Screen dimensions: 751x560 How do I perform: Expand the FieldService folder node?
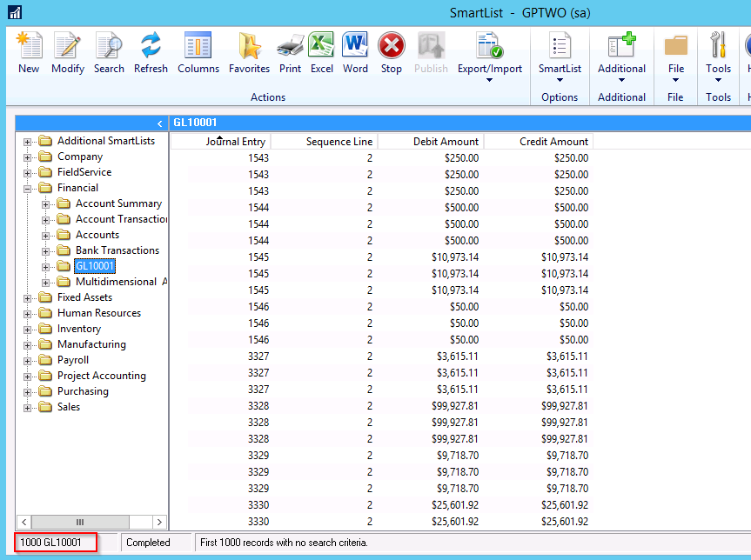click(27, 173)
